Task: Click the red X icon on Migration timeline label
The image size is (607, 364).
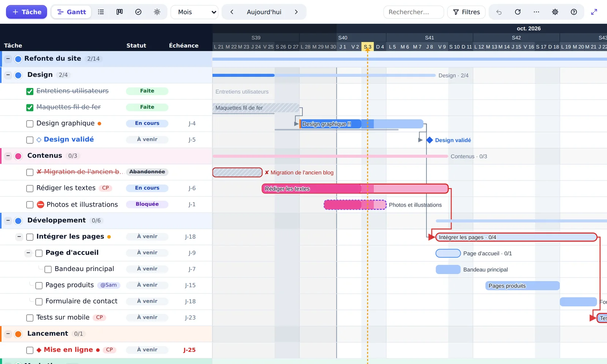Action: click(x=267, y=173)
